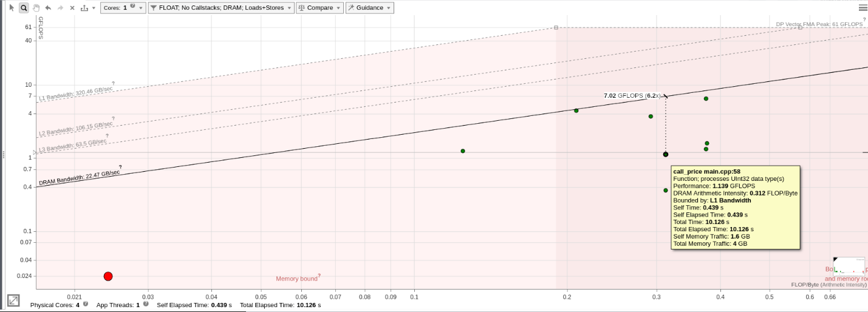This screenshot has height=312, width=868.
Task: Open the Cores count dropdown
Action: tap(123, 8)
